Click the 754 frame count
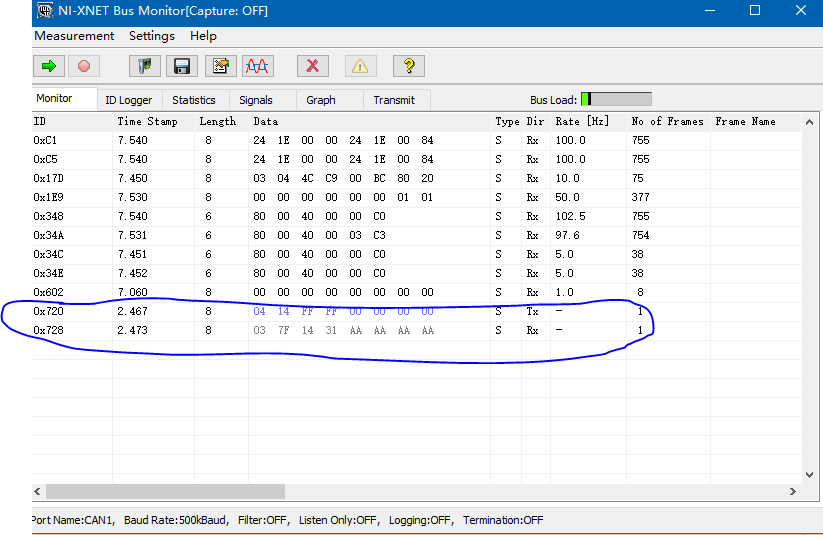 [x=640, y=235]
